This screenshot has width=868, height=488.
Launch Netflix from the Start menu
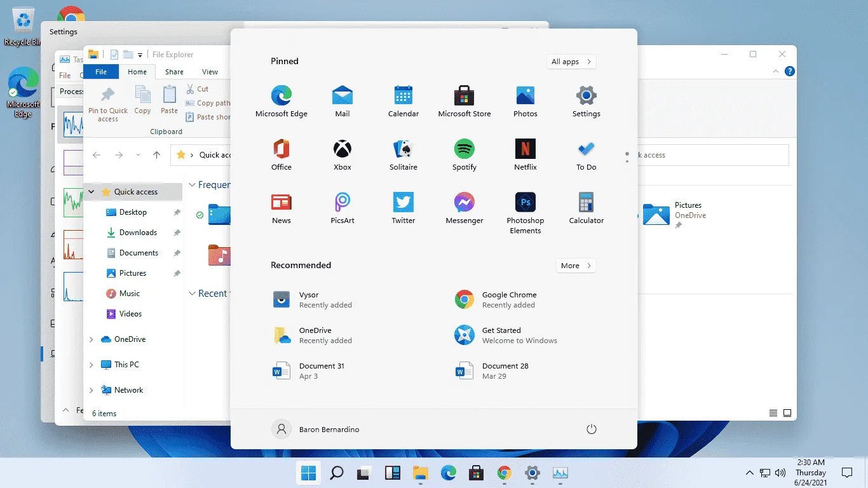tap(526, 155)
